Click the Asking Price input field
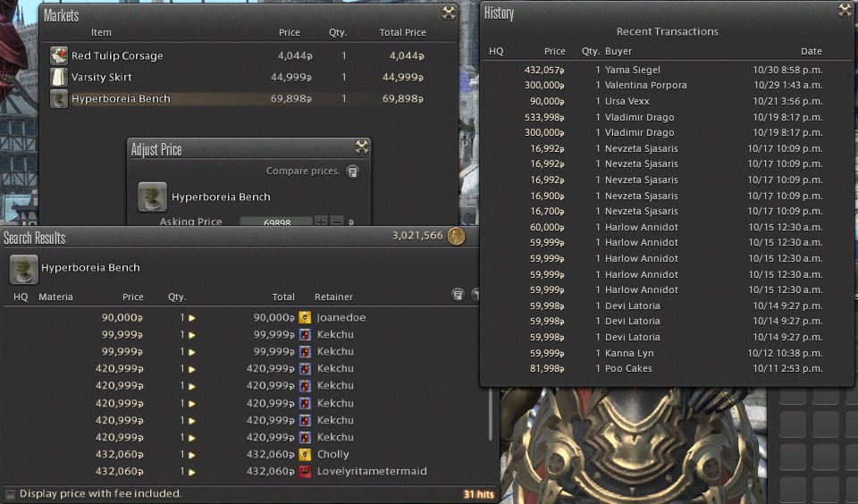This screenshot has width=858, height=504. [x=276, y=221]
